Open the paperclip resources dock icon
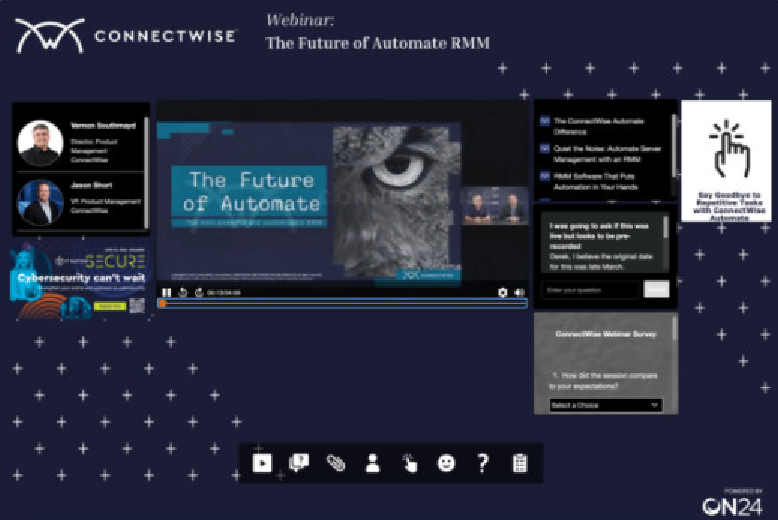778x520 pixels. pos(335,463)
